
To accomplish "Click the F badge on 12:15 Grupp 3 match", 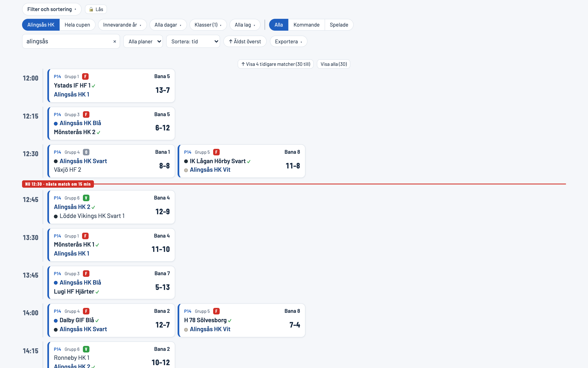I will pyautogui.click(x=86, y=114).
